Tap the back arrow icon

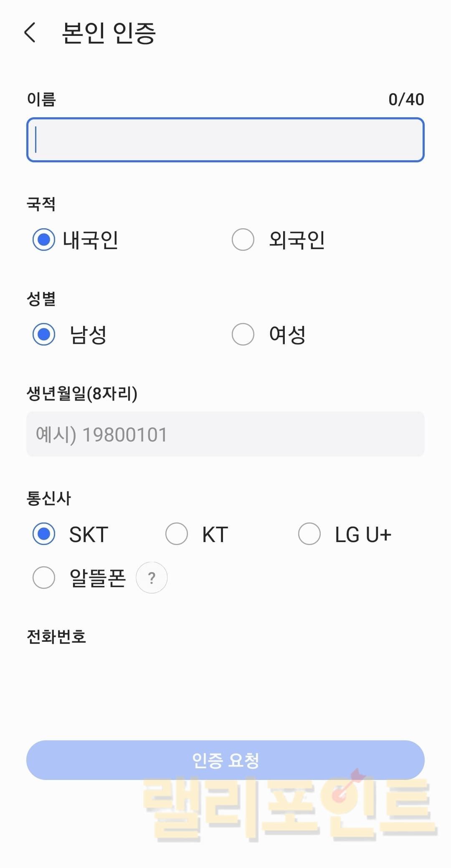30,33
